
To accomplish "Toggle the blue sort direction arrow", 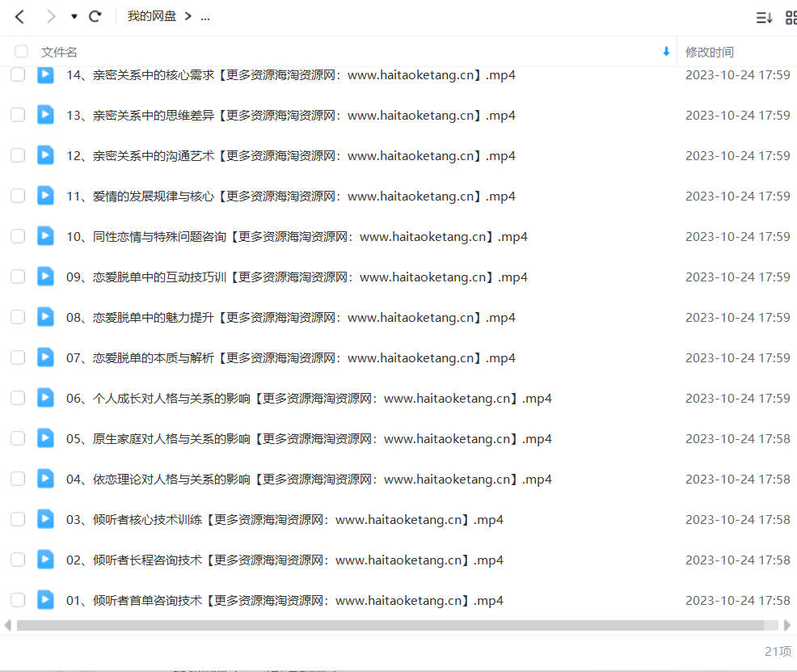I will (x=666, y=51).
